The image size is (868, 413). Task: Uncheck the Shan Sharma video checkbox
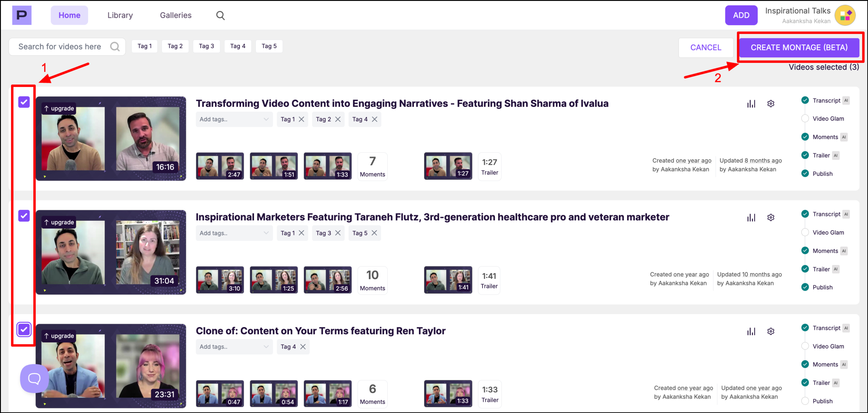[24, 102]
